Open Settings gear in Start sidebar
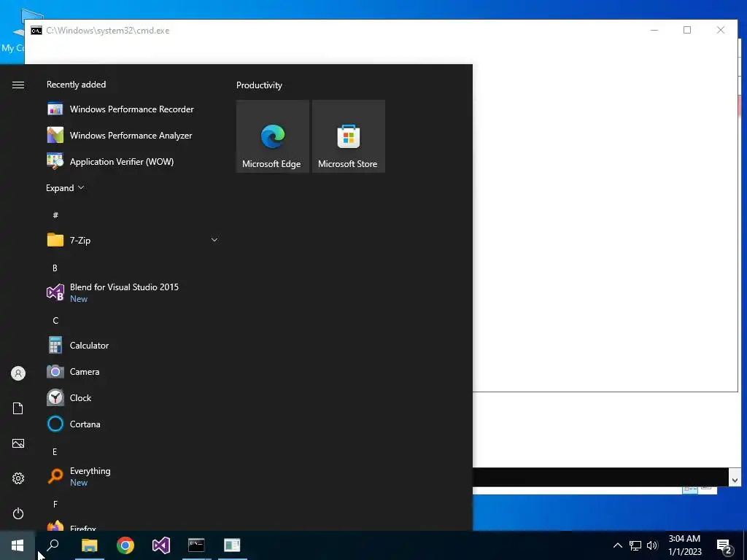The width and height of the screenshot is (747, 560). click(18, 478)
